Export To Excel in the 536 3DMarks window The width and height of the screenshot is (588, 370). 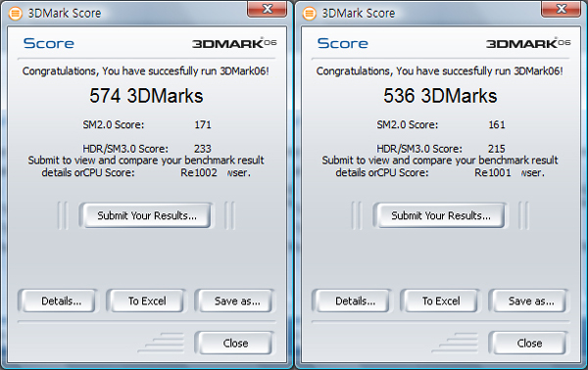(x=441, y=301)
